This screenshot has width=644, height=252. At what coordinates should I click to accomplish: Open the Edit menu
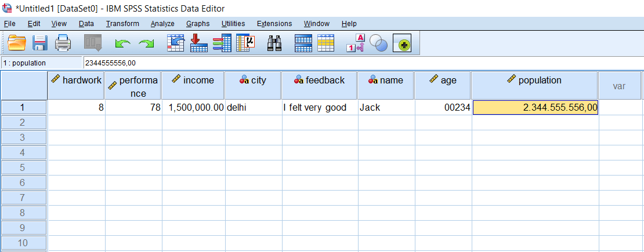[x=34, y=24]
